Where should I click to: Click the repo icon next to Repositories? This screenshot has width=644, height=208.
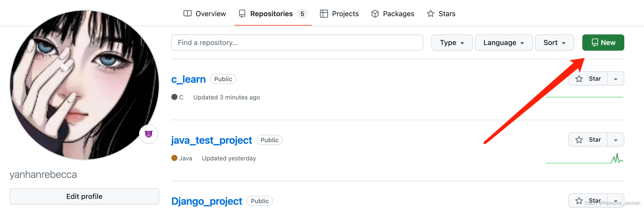[242, 14]
